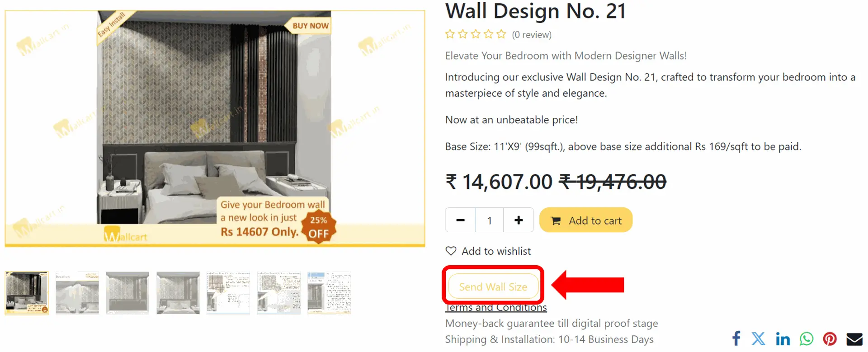Add to cart button
Screen dimensions: 868x352
coord(586,220)
